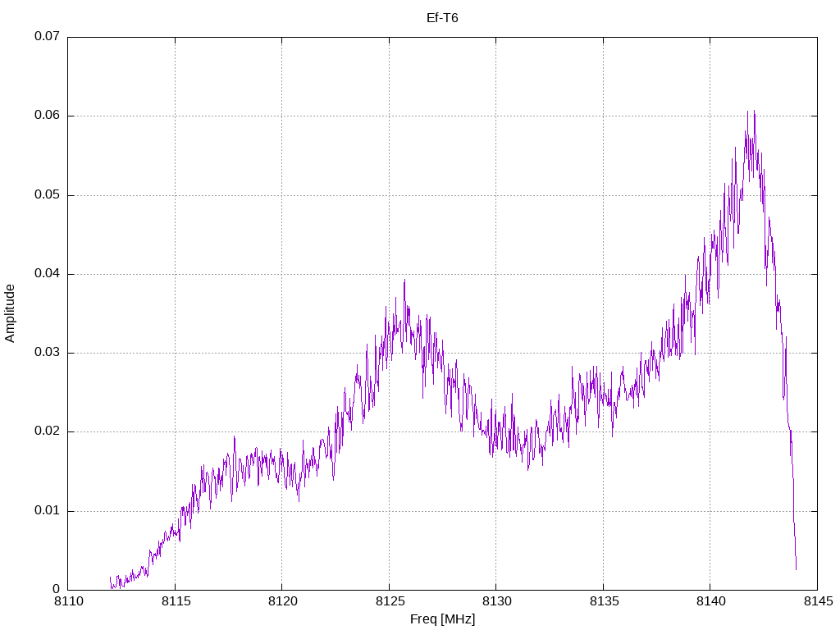The height and width of the screenshot is (630, 840).
Task: Select the 0.06 y-axis tick label
Action: pyautogui.click(x=47, y=116)
